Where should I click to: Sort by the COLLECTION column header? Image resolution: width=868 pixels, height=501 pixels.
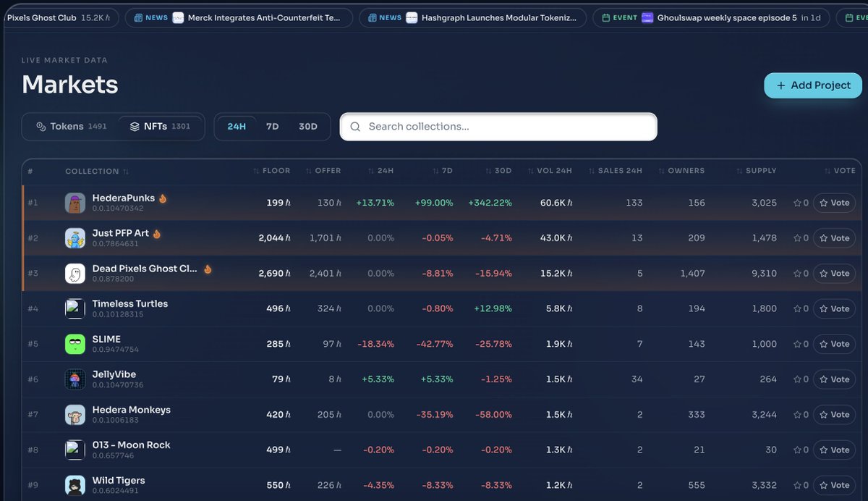tap(97, 172)
